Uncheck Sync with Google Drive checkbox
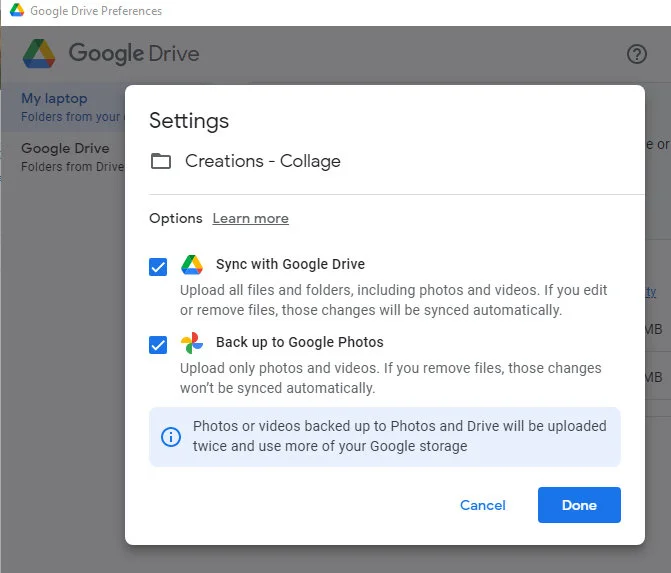 coord(158,267)
